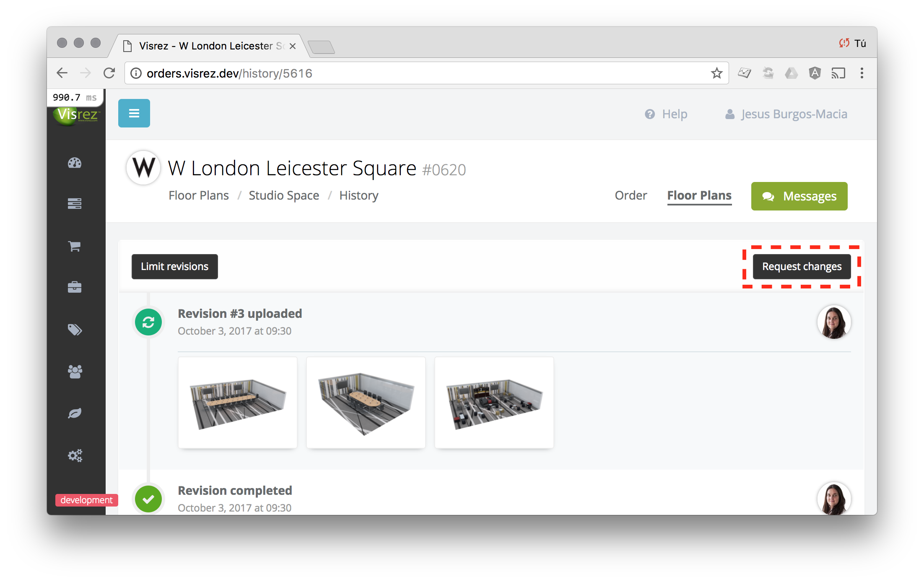Viewport: 924px width, 582px height.
Task: Click the Request changes button
Action: tap(802, 267)
